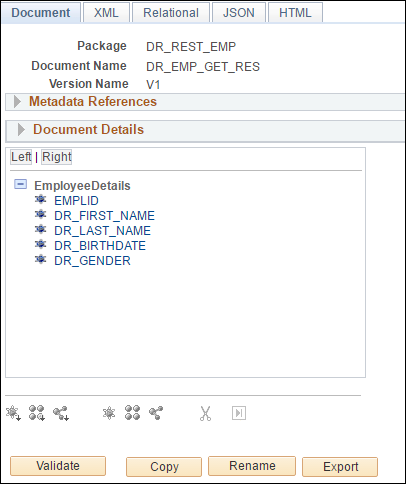Collapse the EmployeeDetails tree node
The width and height of the screenshot is (406, 484).
tap(20, 184)
